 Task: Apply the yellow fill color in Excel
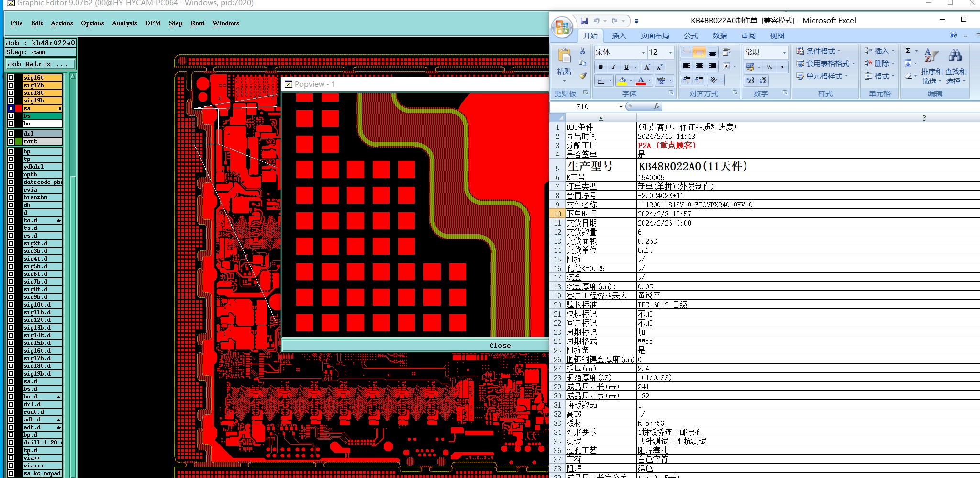click(622, 80)
